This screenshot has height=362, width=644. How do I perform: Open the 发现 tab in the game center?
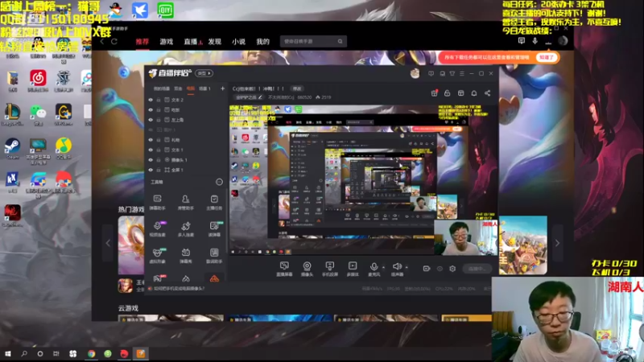click(x=214, y=42)
